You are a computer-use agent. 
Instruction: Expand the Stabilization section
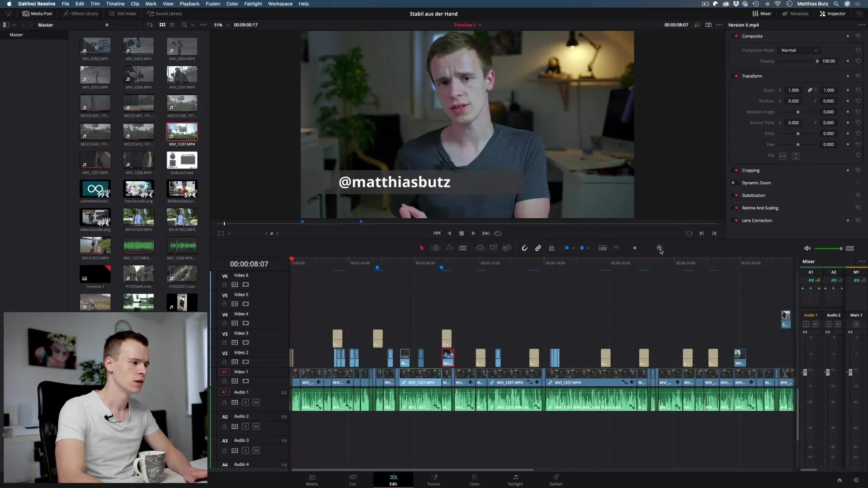tap(753, 196)
